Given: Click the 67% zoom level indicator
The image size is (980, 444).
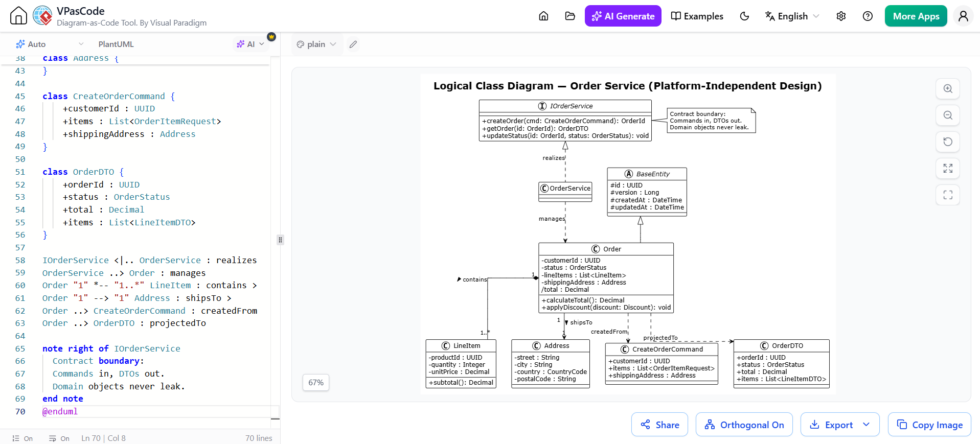Looking at the screenshot, I should tap(316, 383).
